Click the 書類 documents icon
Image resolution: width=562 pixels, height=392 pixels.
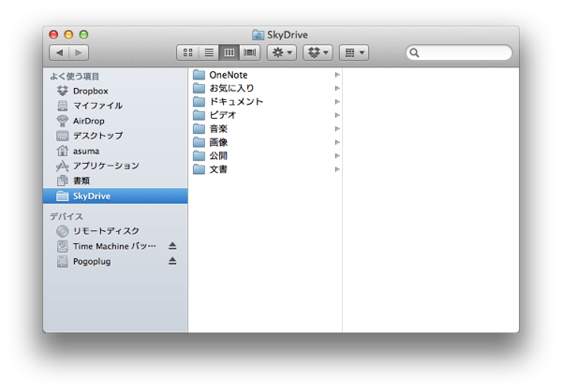[63, 181]
